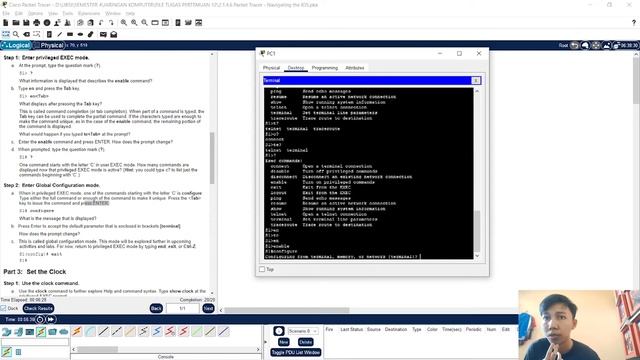Select the Delete tool icon

coord(27,34)
